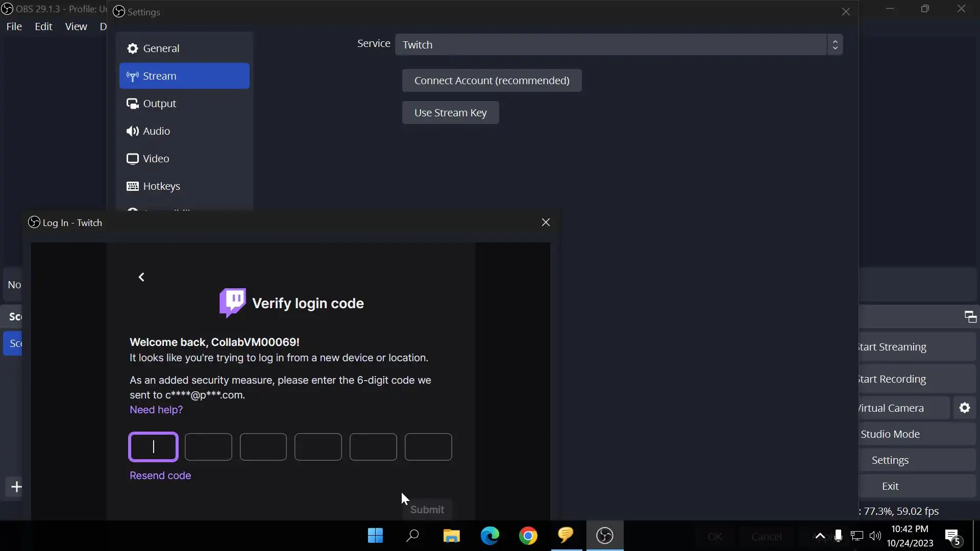This screenshot has height=551, width=980.
Task: Click the Add scene plus icon
Action: click(x=16, y=487)
